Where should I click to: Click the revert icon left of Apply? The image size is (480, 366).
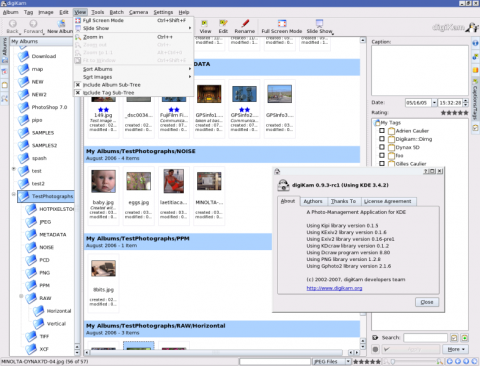(x=376, y=349)
